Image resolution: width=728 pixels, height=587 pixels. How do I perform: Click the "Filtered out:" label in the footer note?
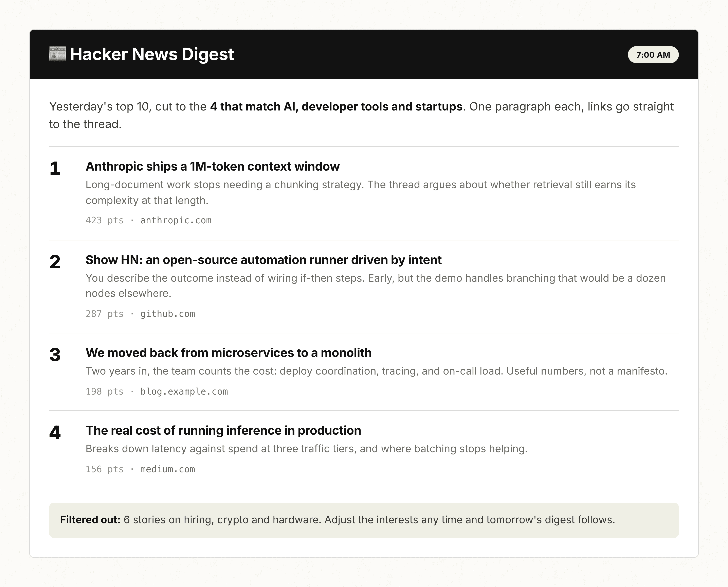(90, 520)
